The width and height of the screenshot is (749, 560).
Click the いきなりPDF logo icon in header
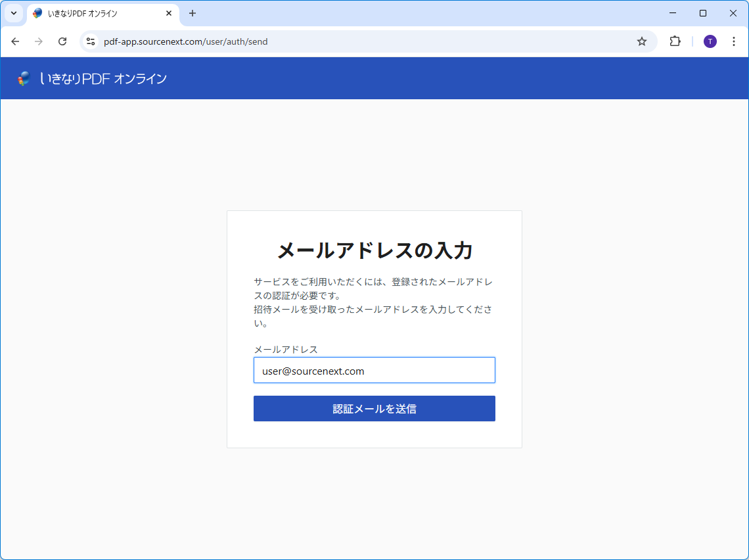[24, 79]
